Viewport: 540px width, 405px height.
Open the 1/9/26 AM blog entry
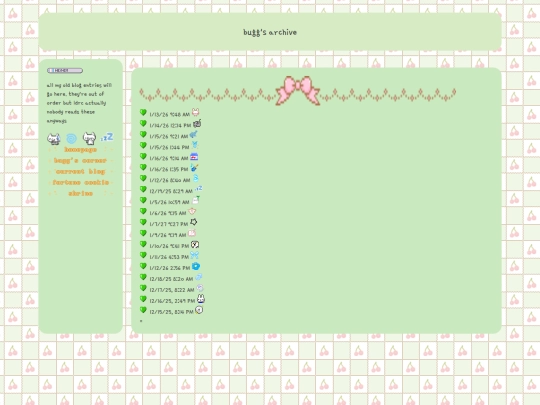pyautogui.click(x=168, y=235)
